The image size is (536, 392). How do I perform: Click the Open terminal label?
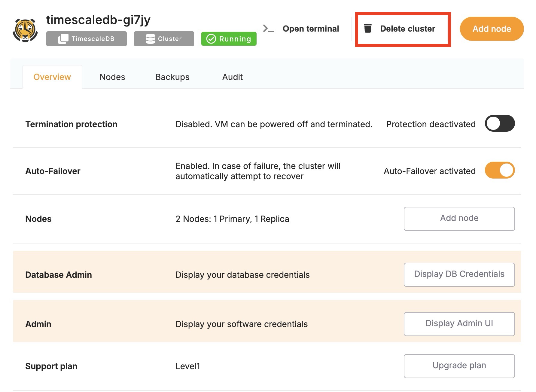pyautogui.click(x=311, y=29)
